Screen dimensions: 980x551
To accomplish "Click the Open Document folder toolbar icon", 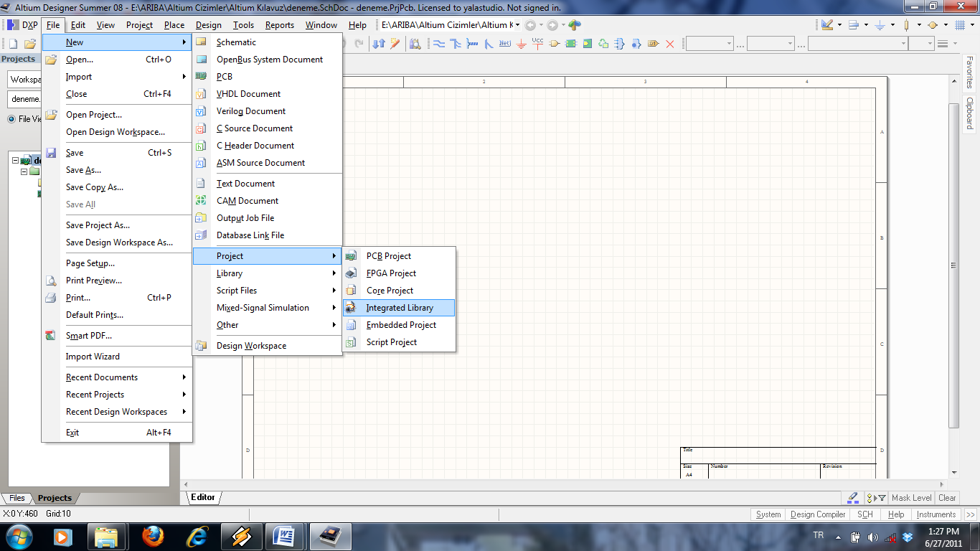I will [30, 44].
